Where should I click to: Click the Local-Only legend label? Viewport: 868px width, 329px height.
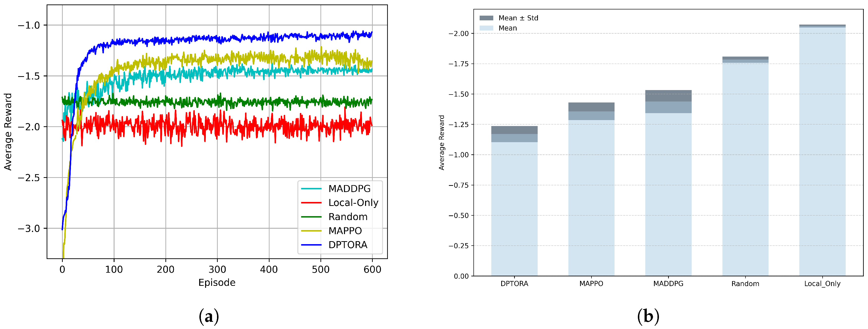click(x=353, y=203)
